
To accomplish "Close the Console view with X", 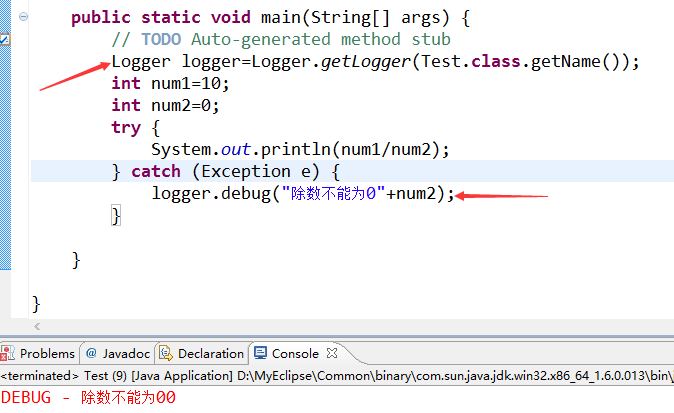I will [x=332, y=353].
